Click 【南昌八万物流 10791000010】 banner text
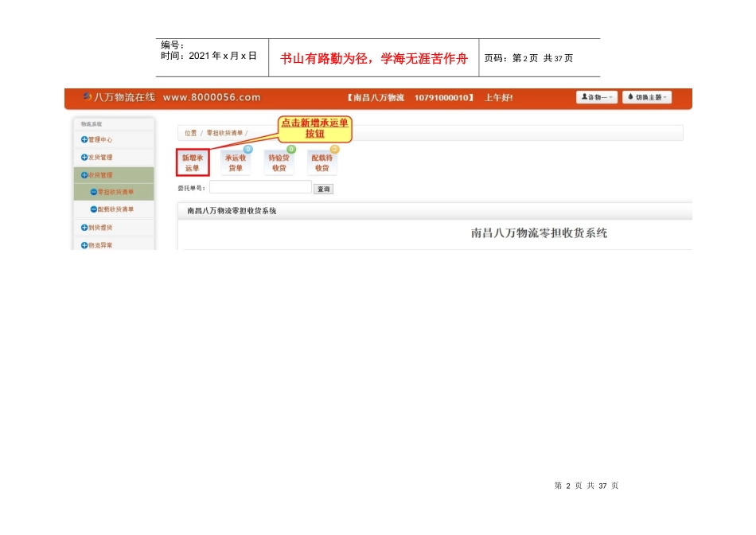 (410, 97)
